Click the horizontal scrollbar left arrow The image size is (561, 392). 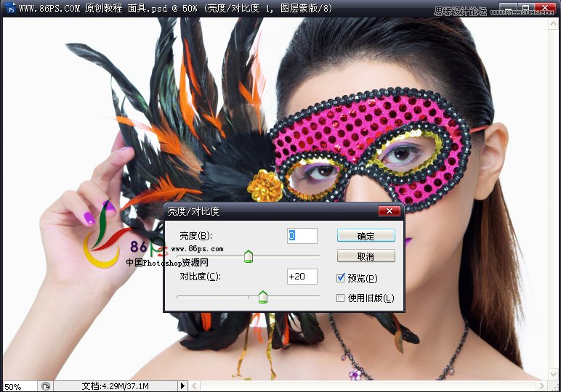click(194, 386)
